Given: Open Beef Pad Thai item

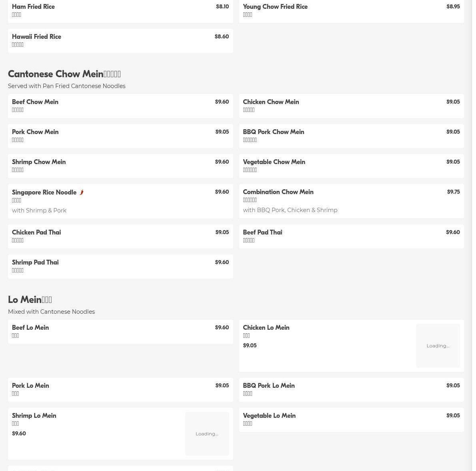Looking at the screenshot, I should click(x=352, y=236).
